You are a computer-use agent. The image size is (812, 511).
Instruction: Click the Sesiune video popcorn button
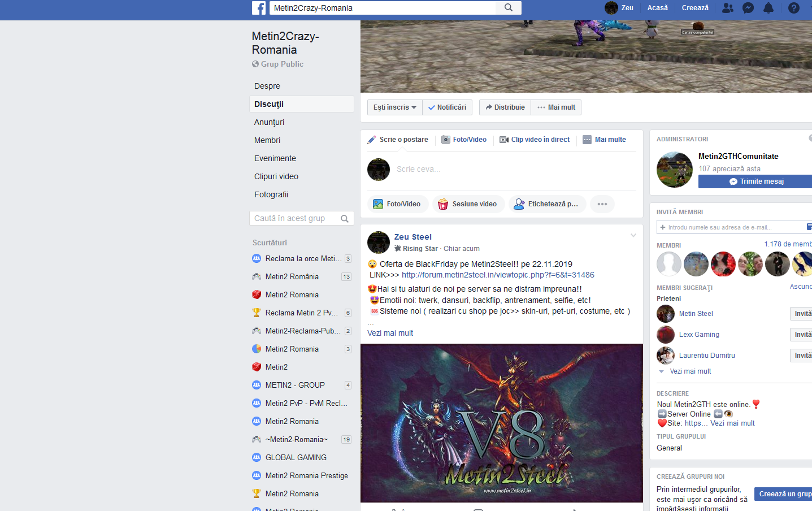pos(468,204)
